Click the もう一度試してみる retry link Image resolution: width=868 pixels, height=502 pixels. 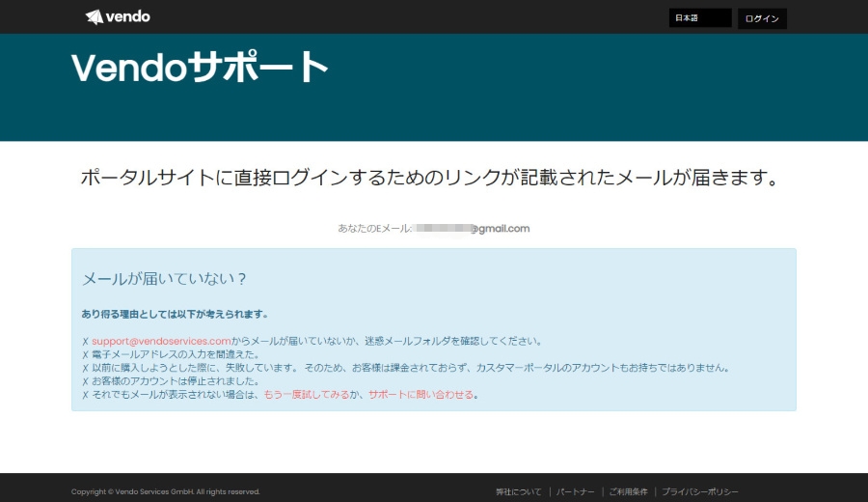tap(307, 395)
